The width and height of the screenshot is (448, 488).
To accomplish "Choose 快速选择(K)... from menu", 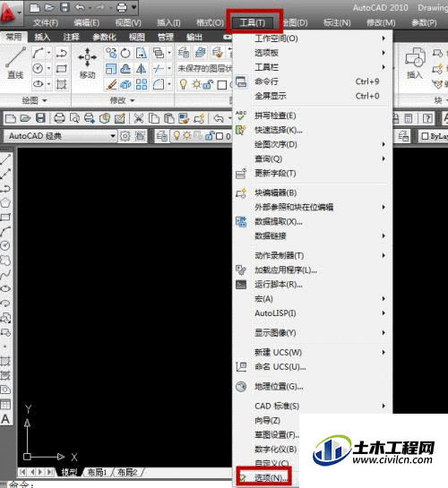I will coord(313,130).
